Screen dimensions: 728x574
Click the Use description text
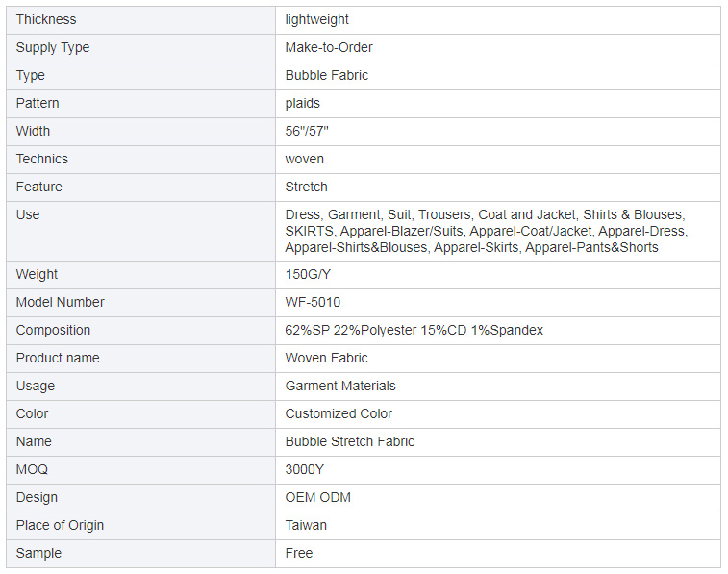(486, 231)
